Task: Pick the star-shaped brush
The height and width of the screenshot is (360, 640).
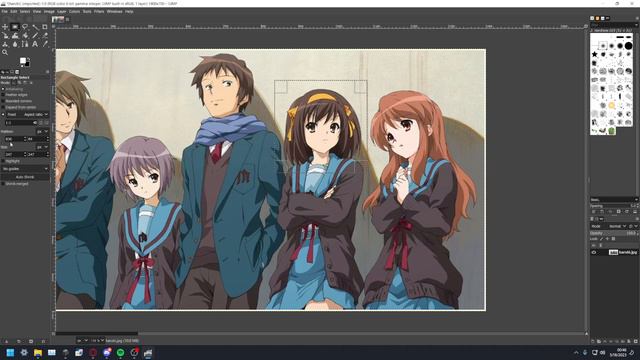Action: [595, 54]
